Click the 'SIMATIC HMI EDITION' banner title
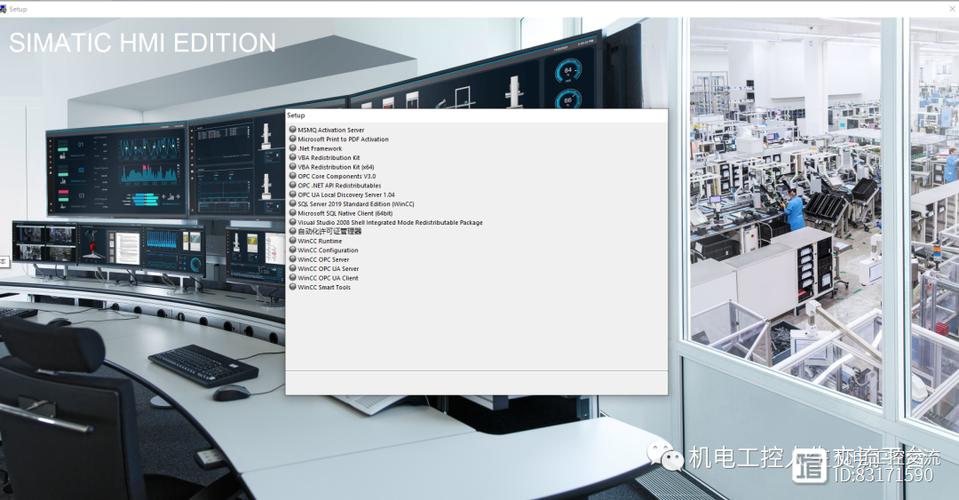 tap(142, 43)
